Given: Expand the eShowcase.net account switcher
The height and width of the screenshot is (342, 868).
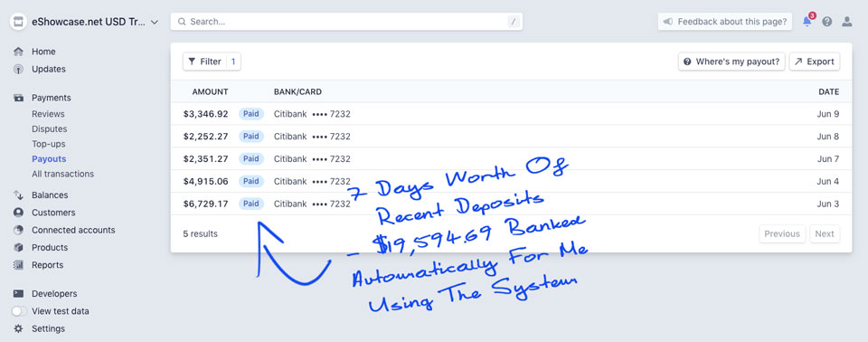Looking at the screenshot, I should point(84,23).
